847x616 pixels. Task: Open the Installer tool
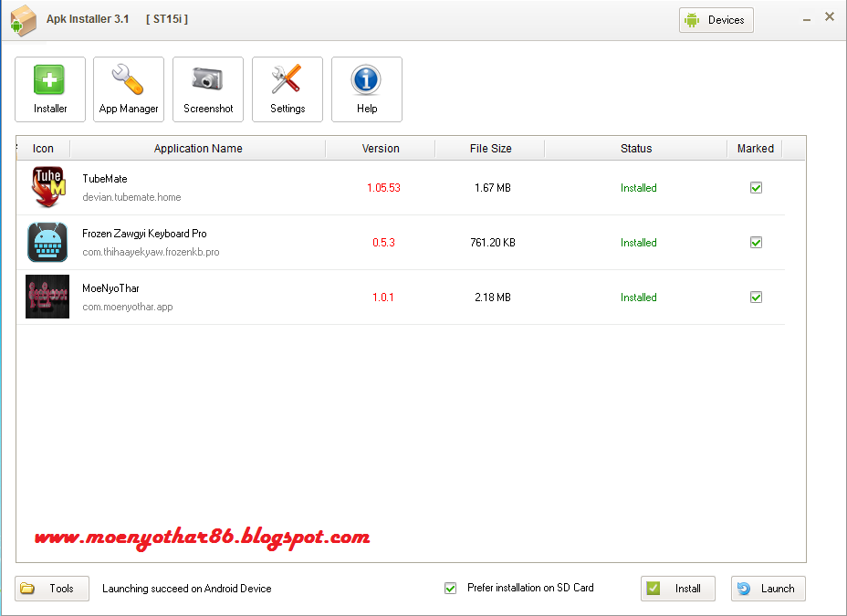coord(49,89)
